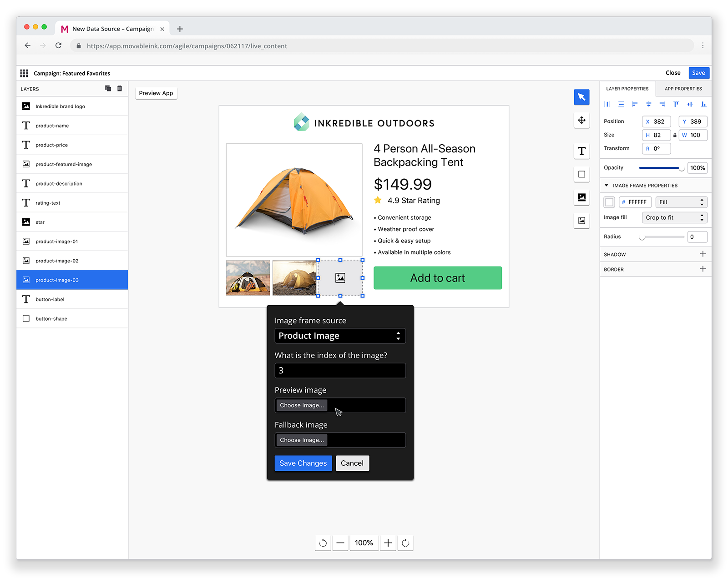This screenshot has width=728, height=579.
Task: Select the rectangle shape tool
Action: point(581,174)
